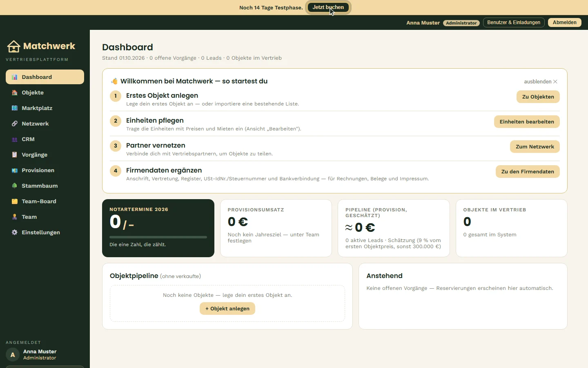Click the Anna Muster avatar circle
Screen dimensions: 588x368
point(13,355)
